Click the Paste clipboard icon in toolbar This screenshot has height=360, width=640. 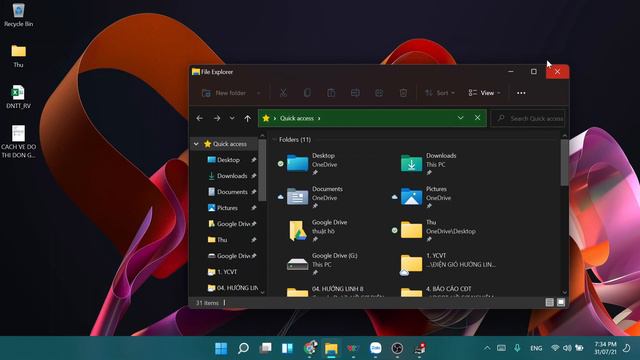(331, 93)
